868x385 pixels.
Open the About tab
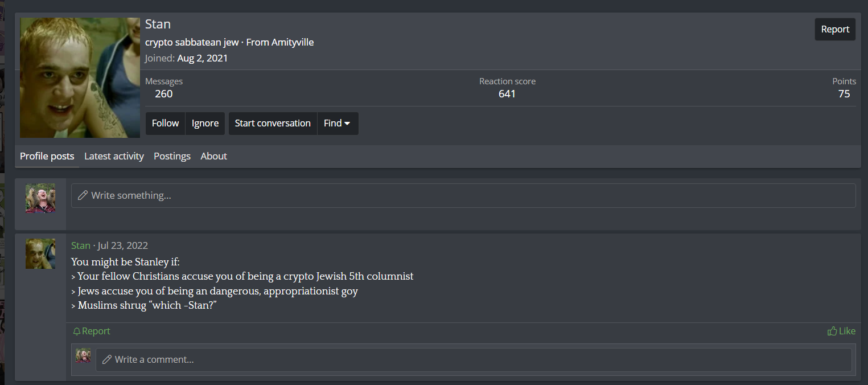coord(213,156)
